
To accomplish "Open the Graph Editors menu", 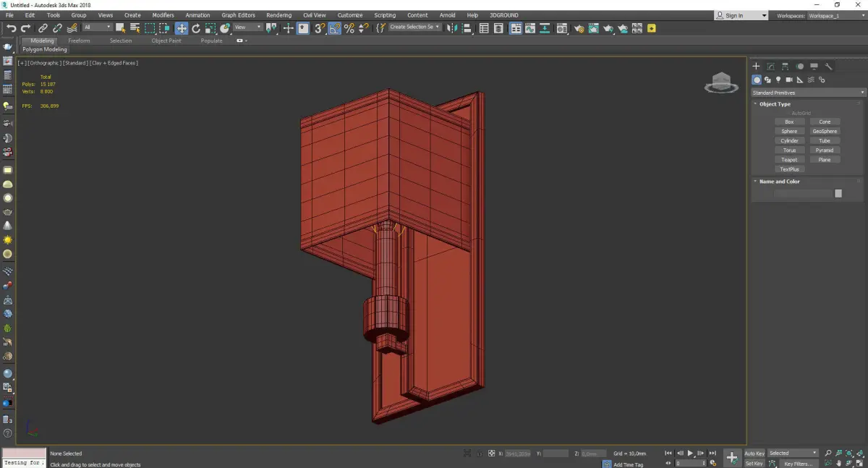I will (x=238, y=15).
